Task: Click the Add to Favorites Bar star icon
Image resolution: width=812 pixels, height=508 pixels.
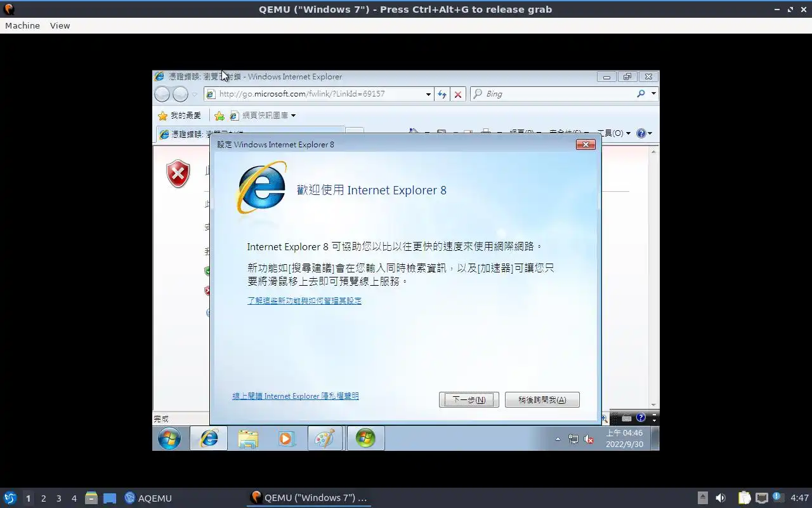Action: click(x=219, y=116)
